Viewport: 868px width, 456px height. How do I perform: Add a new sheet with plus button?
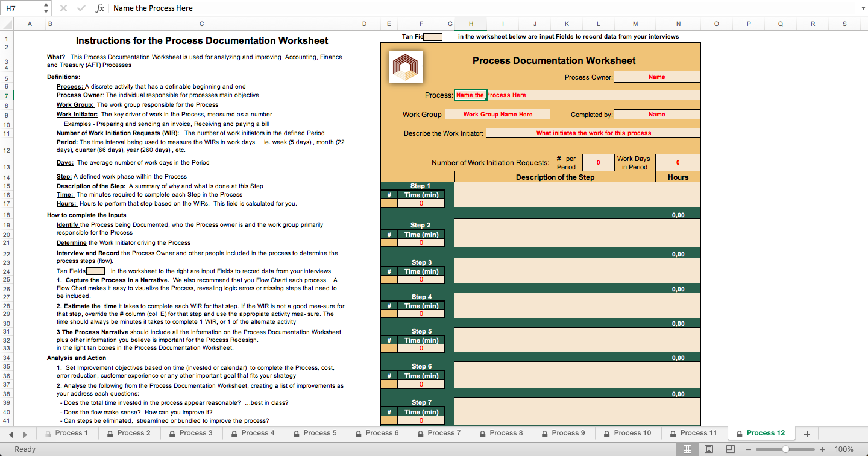(807, 433)
